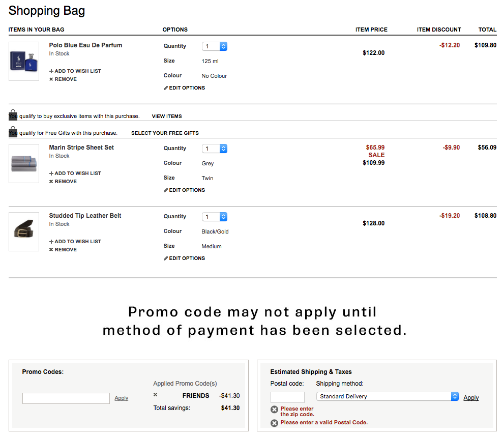Apply the entered promo code

point(122,398)
